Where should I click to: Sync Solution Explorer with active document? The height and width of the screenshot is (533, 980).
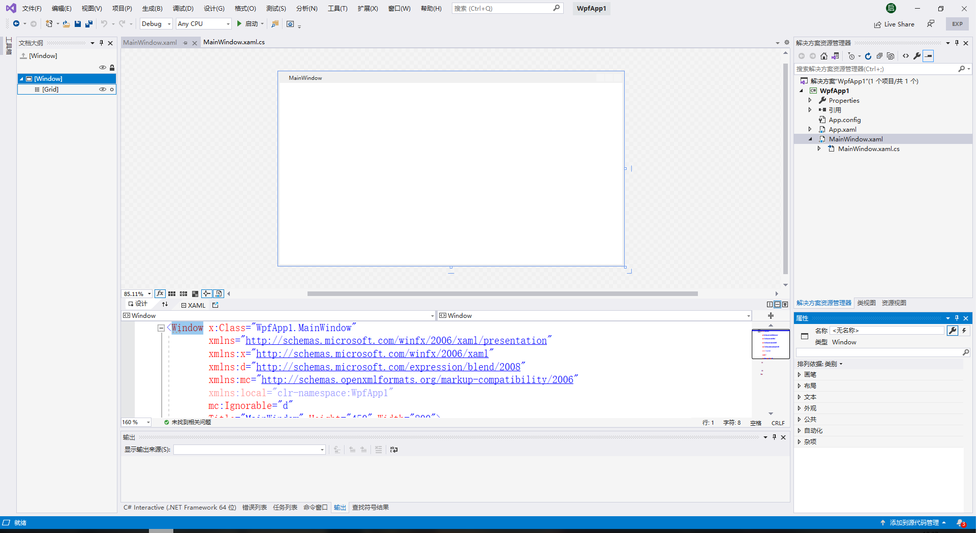(835, 56)
